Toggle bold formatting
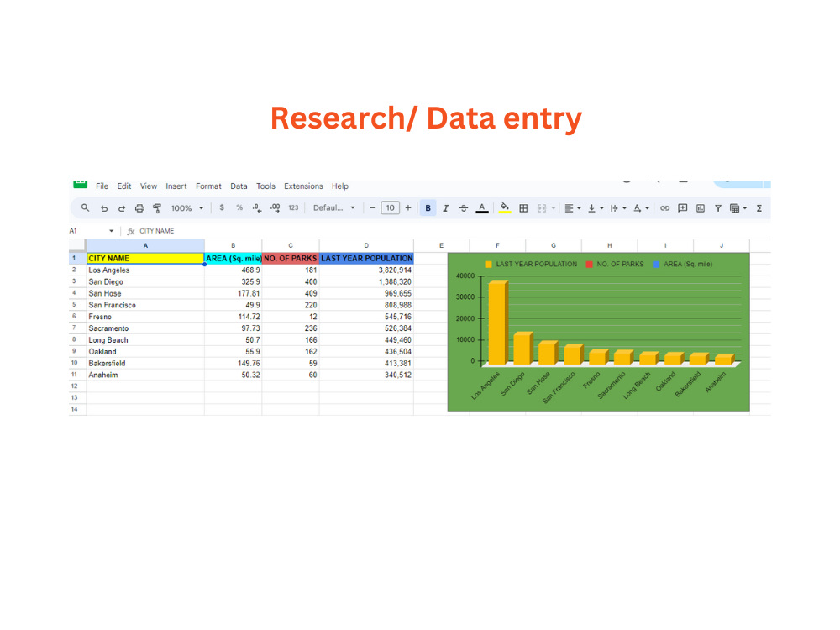 pyautogui.click(x=428, y=207)
